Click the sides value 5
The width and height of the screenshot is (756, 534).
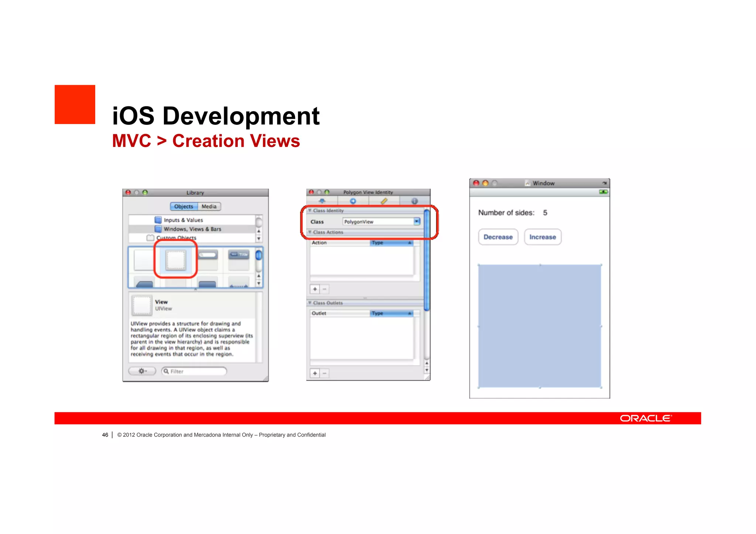[545, 213]
